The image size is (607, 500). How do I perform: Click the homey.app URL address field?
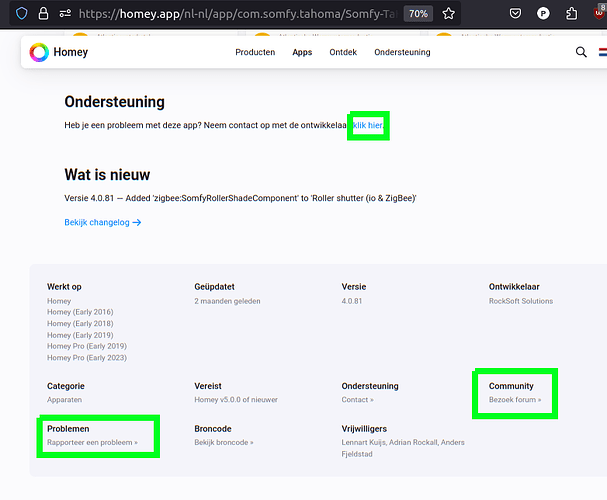[238, 14]
